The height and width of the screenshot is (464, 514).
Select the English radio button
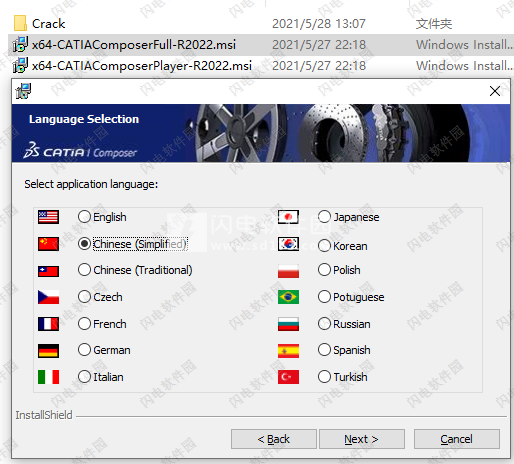point(84,217)
